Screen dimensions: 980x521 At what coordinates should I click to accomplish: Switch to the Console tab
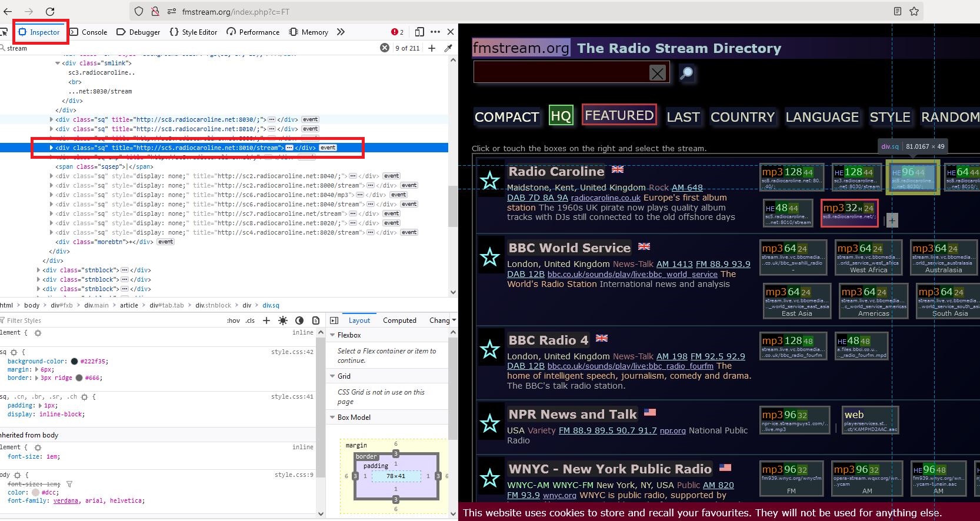[x=89, y=32]
